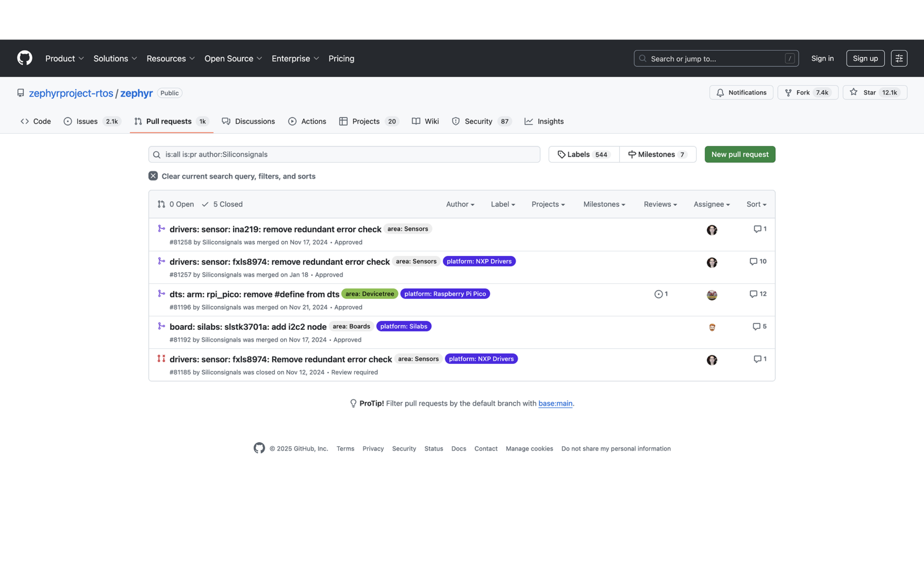Open the Assignee filter dropdown

point(711,204)
